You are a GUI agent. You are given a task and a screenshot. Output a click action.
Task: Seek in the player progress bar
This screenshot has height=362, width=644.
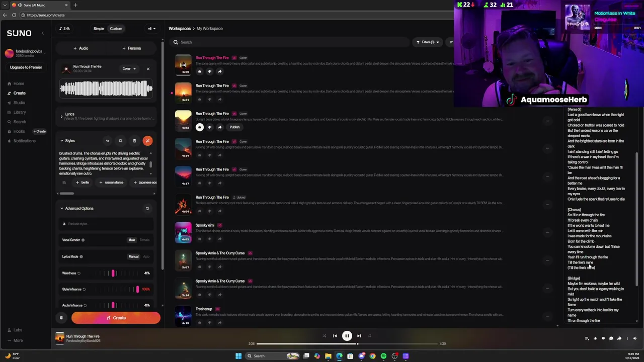347,344
